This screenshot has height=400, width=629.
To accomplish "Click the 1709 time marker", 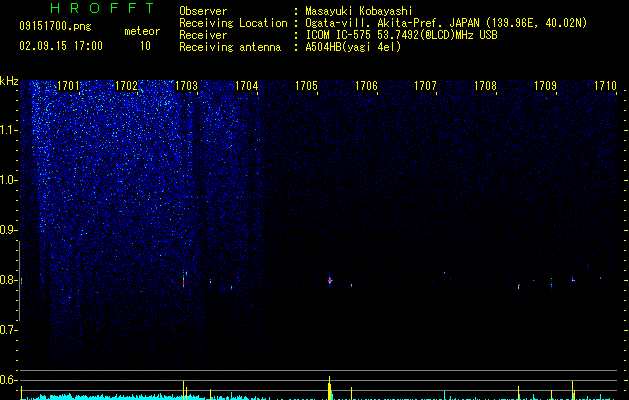I will pyautogui.click(x=546, y=86).
